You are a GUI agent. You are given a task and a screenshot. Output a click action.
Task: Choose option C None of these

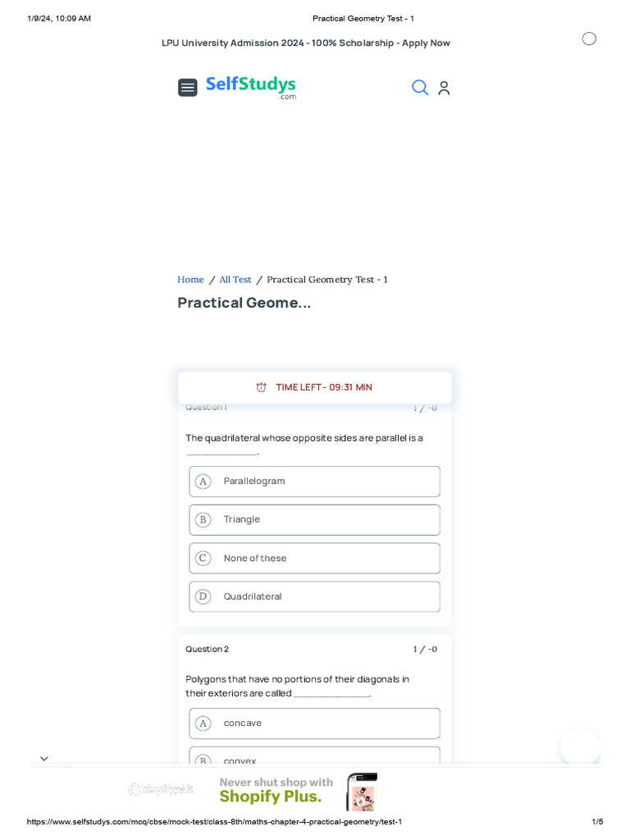pyautogui.click(x=314, y=559)
